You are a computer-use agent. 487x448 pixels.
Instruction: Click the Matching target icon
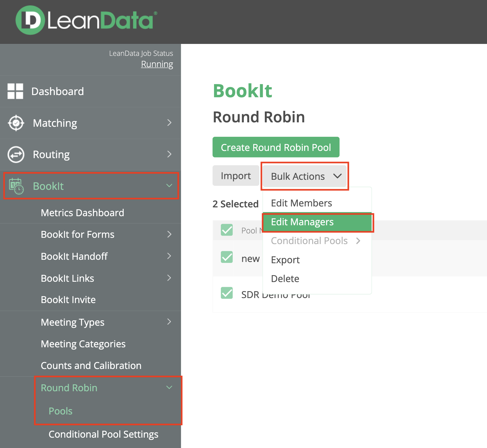16,123
